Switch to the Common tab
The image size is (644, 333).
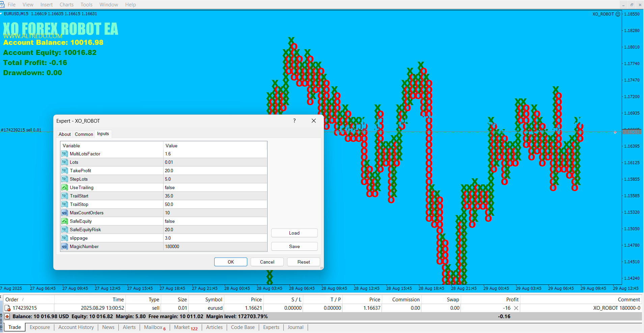click(x=84, y=134)
